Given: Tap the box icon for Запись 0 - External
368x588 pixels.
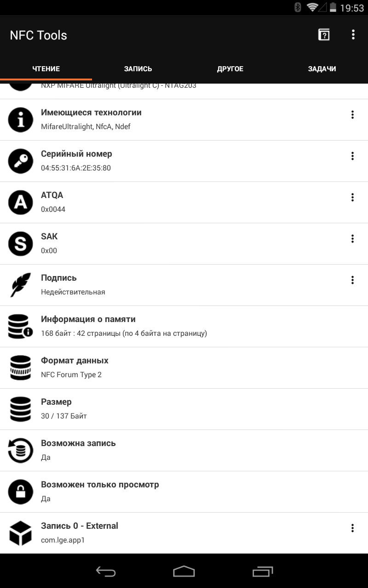Looking at the screenshot, I should [x=21, y=533].
